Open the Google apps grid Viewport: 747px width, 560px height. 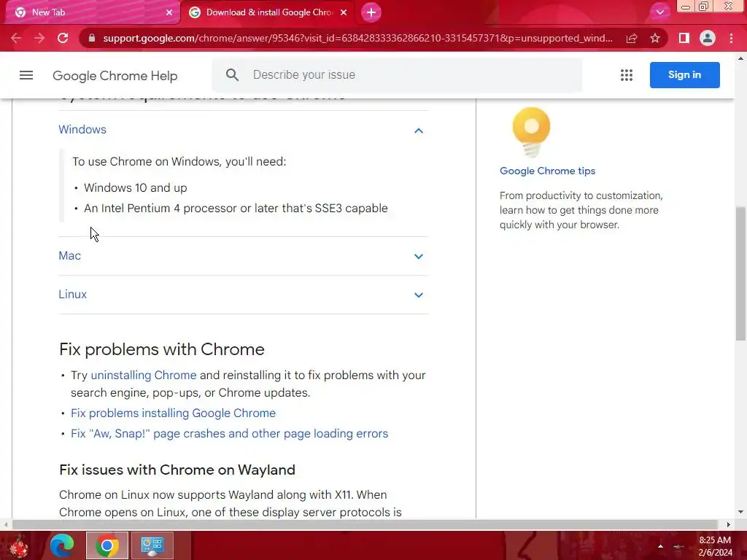[x=627, y=75]
